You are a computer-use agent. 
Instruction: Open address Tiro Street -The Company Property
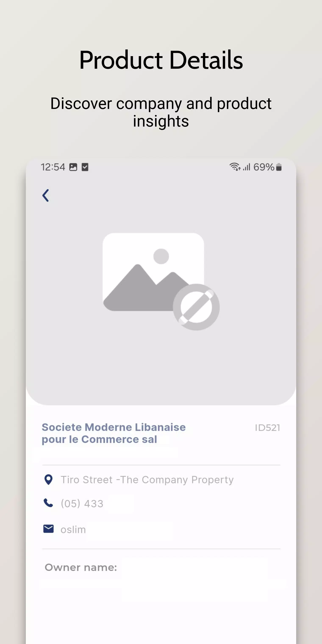[x=147, y=480]
